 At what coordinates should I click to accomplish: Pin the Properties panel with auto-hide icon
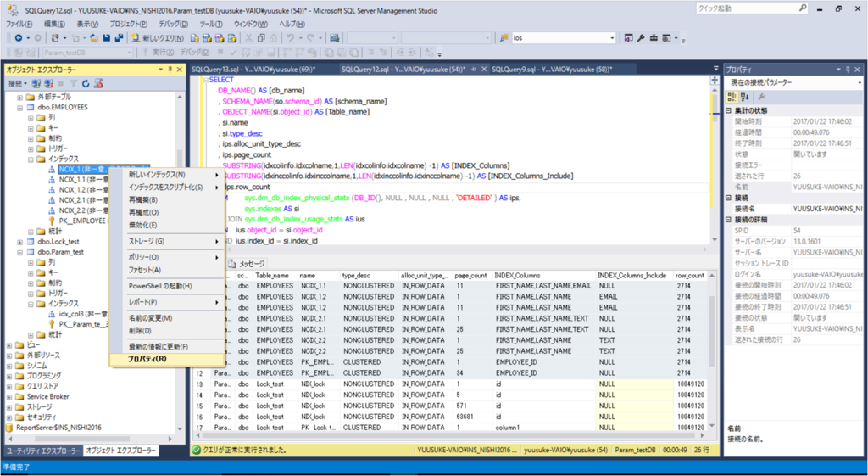[848, 70]
